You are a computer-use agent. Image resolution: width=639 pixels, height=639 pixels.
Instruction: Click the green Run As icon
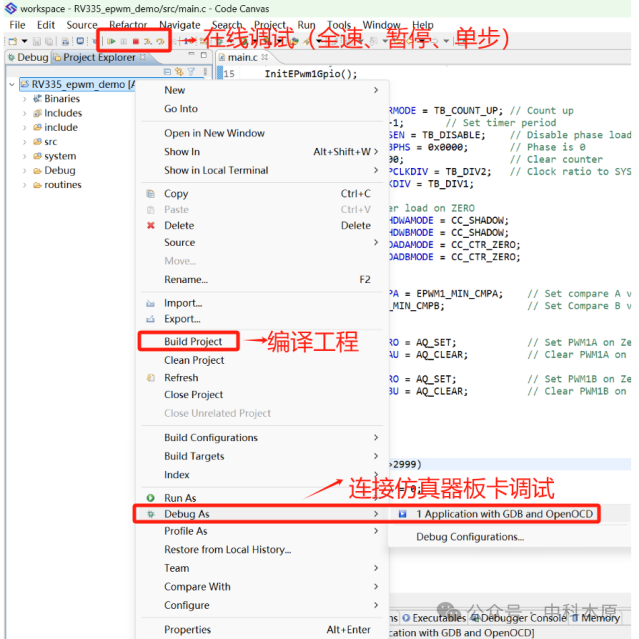(x=150, y=498)
